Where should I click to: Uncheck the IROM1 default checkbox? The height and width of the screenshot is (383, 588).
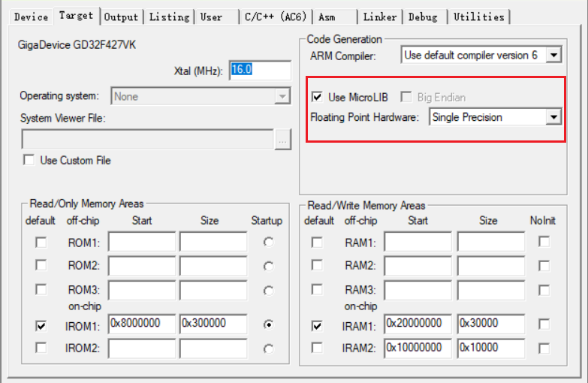click(x=41, y=326)
